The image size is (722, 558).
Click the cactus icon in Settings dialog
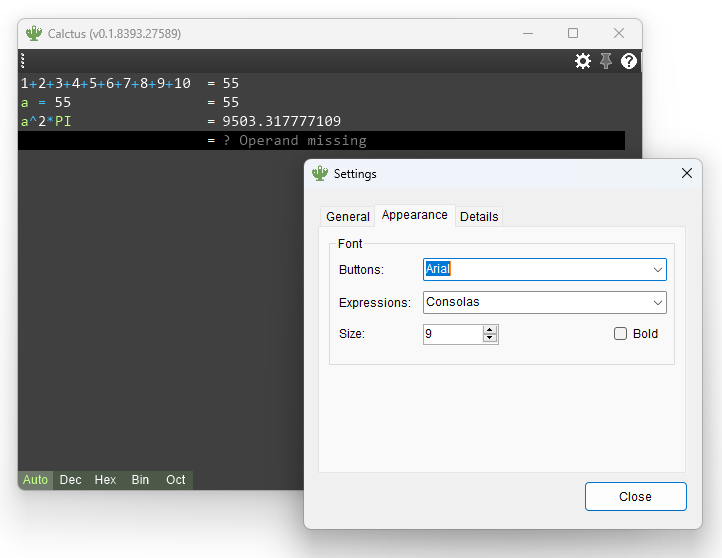(320, 174)
